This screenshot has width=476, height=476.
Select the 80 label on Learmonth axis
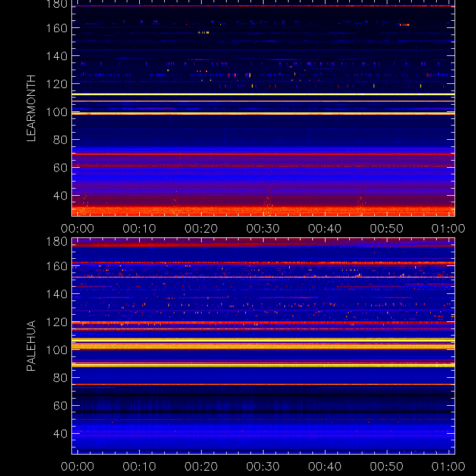pos(60,140)
